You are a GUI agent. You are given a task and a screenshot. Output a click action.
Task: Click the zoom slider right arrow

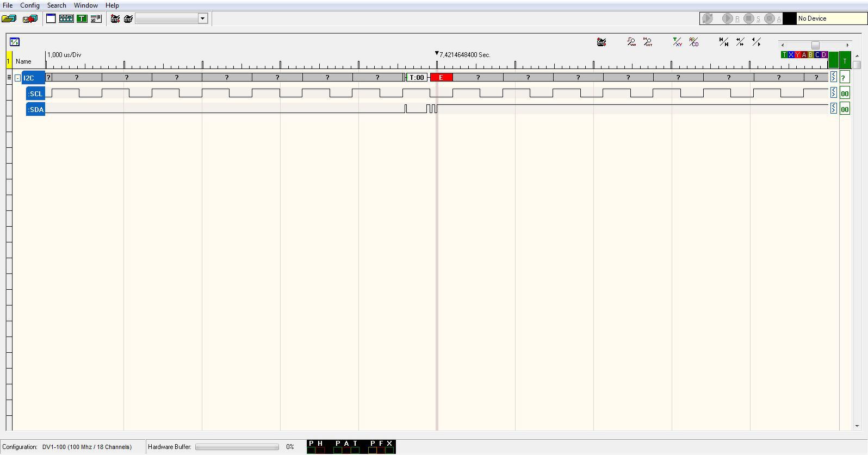click(847, 45)
